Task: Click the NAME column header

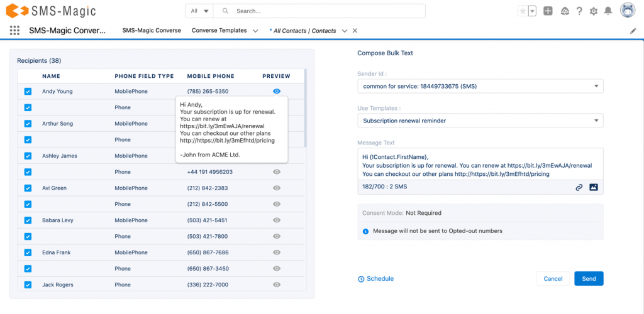Action: (51, 76)
